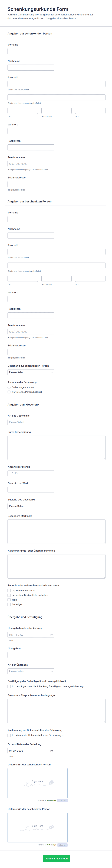Viewport: 112px width, 868px height.
Task: Click the 'Kurze Beschreibung' text area
Action: click(x=56, y=448)
